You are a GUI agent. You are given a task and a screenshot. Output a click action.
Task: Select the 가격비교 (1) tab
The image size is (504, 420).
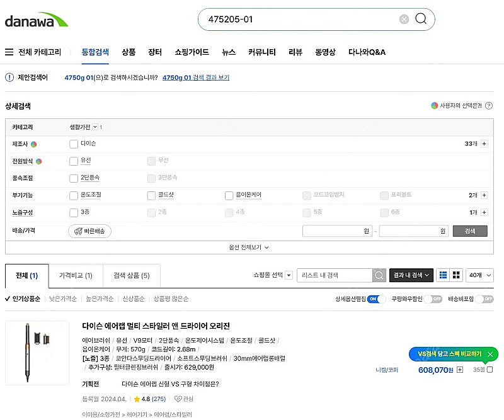pos(76,276)
